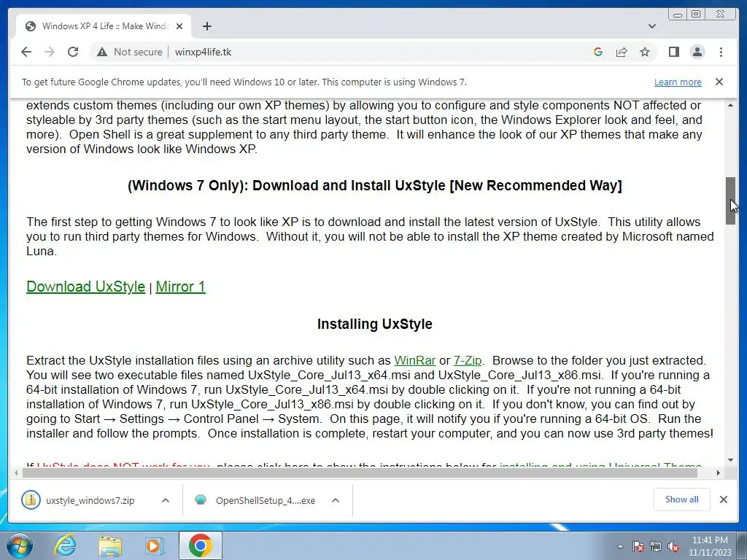747x560 pixels.
Task: Toggle the Chrome side panel
Action: (673, 52)
